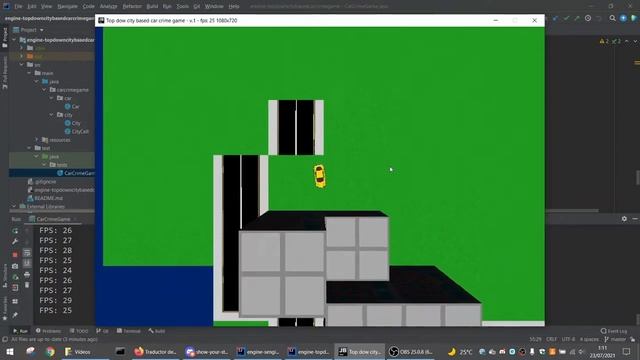
Task: Open the Edit menu
Action: click(x=32, y=7)
